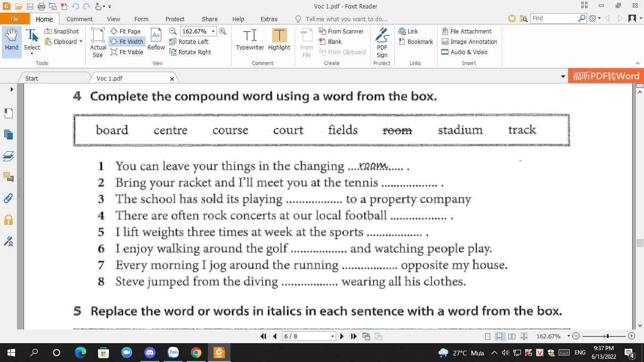This screenshot has width=644, height=362.
Task: Create PDF From Scanner
Action: [341, 31]
